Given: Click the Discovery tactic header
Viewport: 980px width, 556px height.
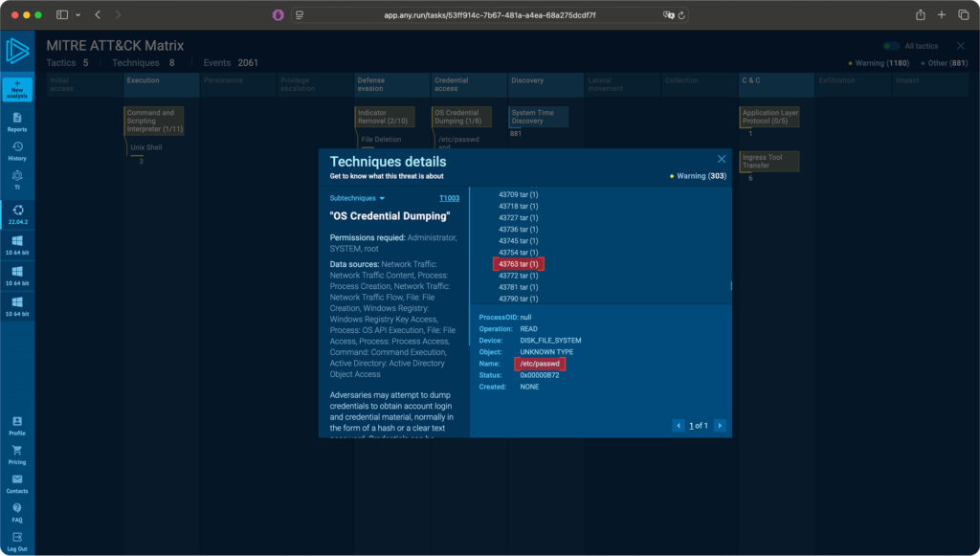Looking at the screenshot, I should pyautogui.click(x=546, y=84).
